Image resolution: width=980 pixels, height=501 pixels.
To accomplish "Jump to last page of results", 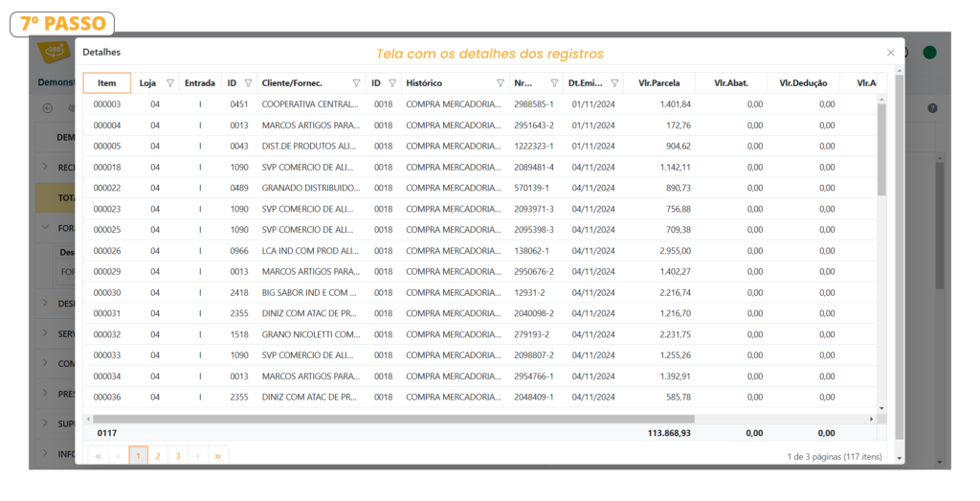I will pyautogui.click(x=217, y=456).
